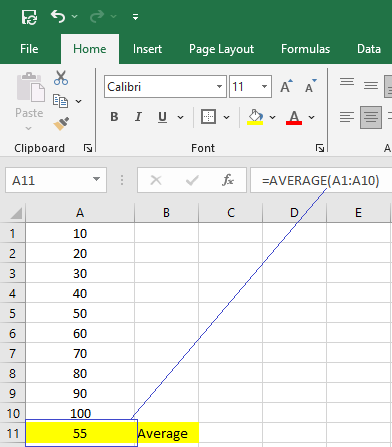This screenshot has width=392, height=447.
Task: Apply cell Borders icon
Action: click(209, 117)
